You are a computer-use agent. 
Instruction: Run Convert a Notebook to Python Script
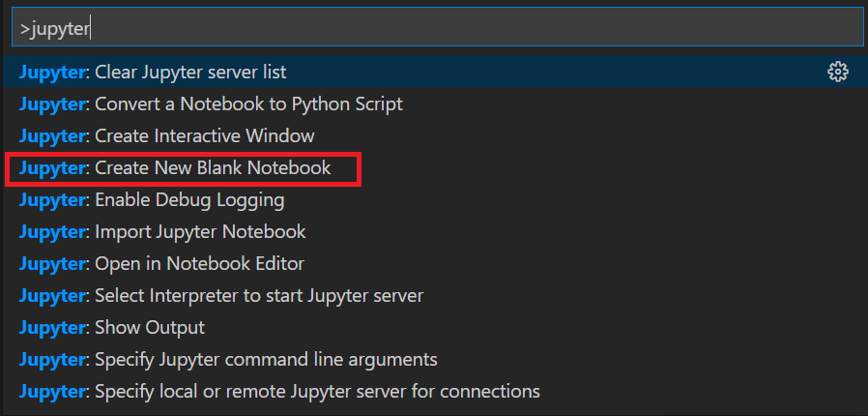(434, 104)
